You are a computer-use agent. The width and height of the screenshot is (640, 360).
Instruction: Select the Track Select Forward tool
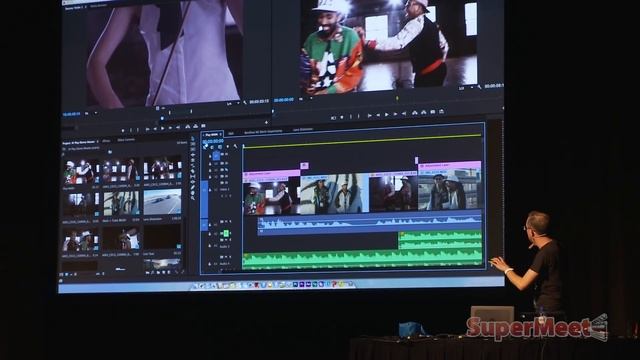[193, 144]
